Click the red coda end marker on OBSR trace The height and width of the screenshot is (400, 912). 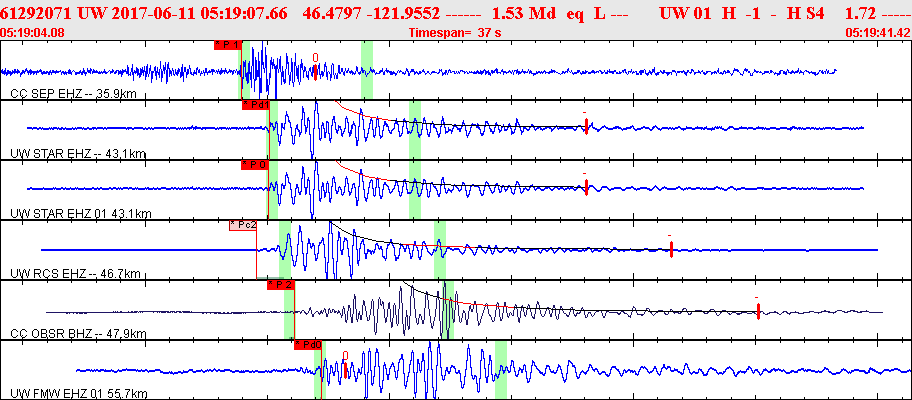click(x=758, y=312)
